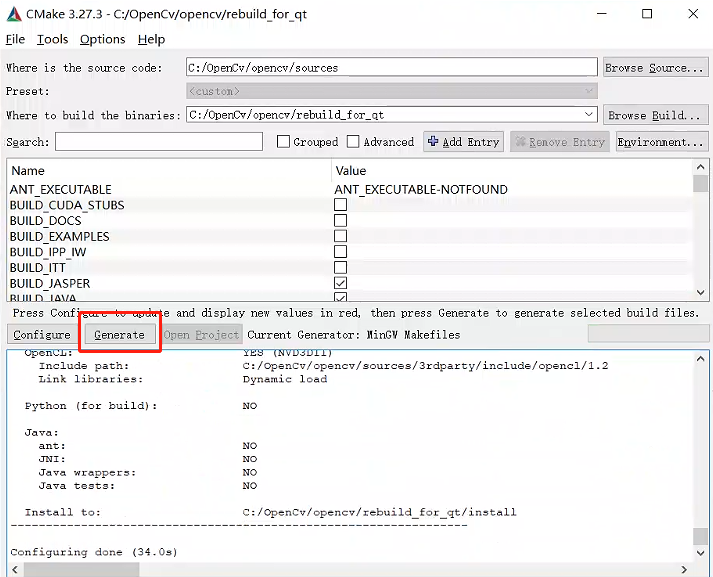Click output log scroll up arrow
This screenshot has height=577, width=713.
[x=700, y=359]
